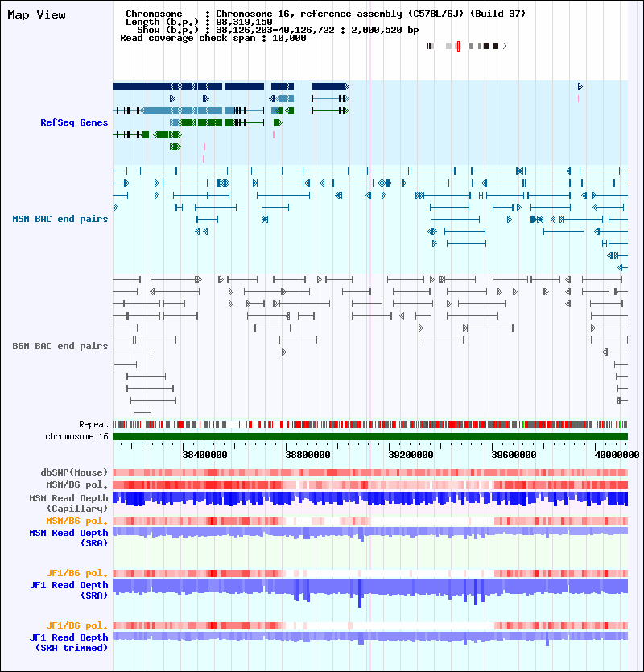Screen dimensions: 644x672
Task: Click the orange JF1/B6 pol. label above JF1 Read Depth (SRA)
Action: click(77, 574)
